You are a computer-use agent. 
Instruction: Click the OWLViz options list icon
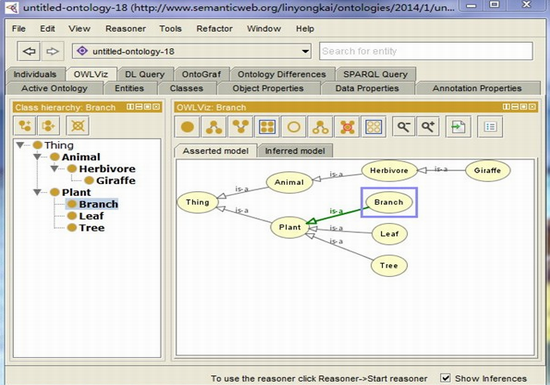[490, 127]
